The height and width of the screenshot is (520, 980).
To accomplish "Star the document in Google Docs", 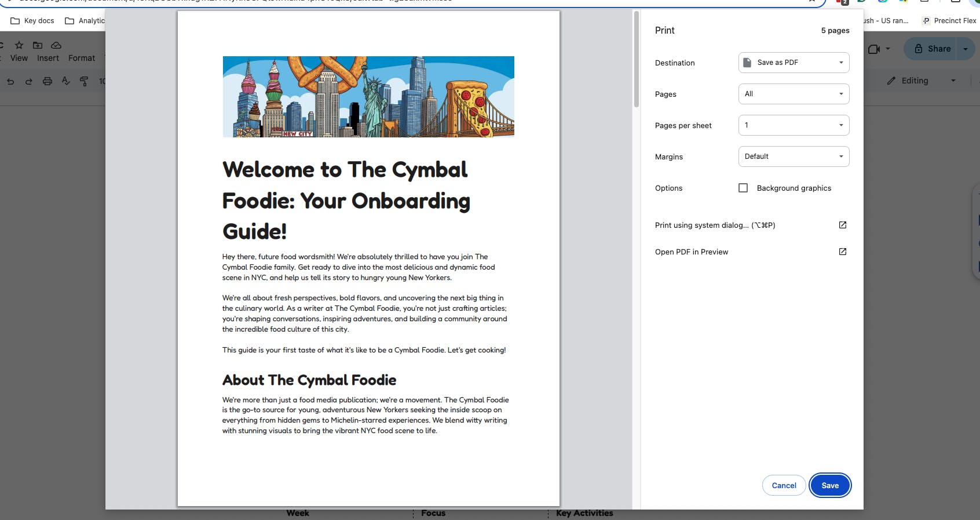I will [x=19, y=45].
